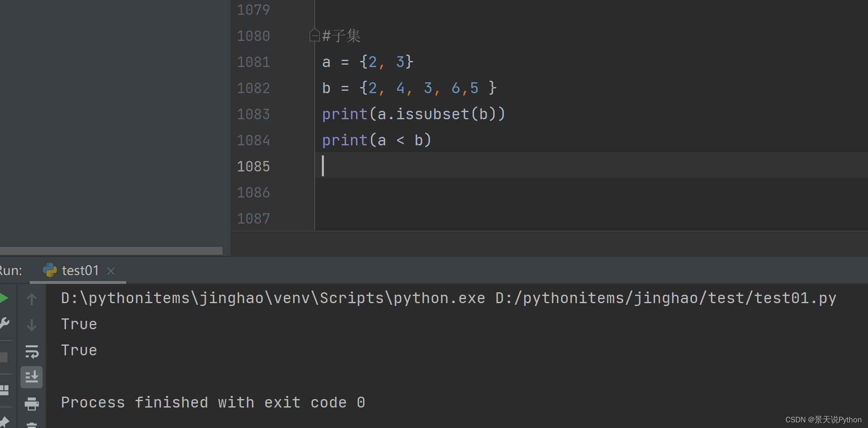Stop the running process with the stop icon
Image resolution: width=868 pixels, height=428 pixels.
[x=4, y=357]
